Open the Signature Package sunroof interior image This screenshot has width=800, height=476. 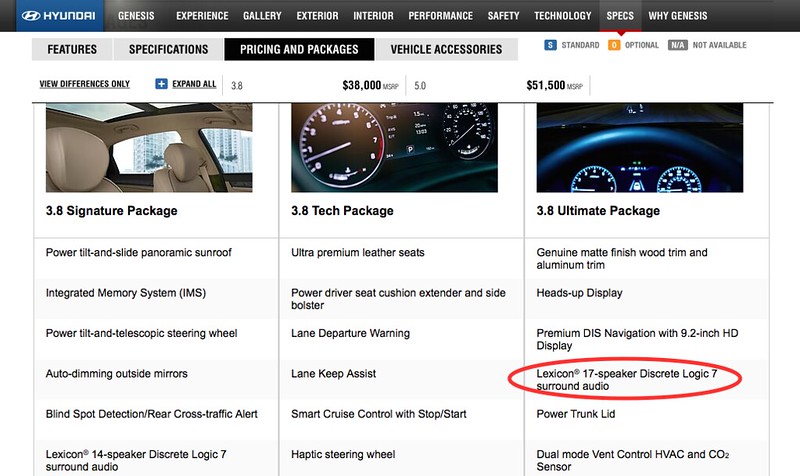pyautogui.click(x=149, y=148)
